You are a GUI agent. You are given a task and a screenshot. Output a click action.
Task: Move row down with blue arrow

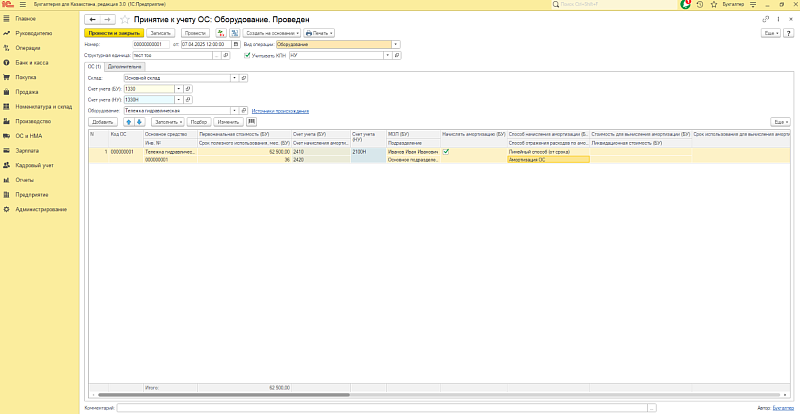tap(140, 121)
